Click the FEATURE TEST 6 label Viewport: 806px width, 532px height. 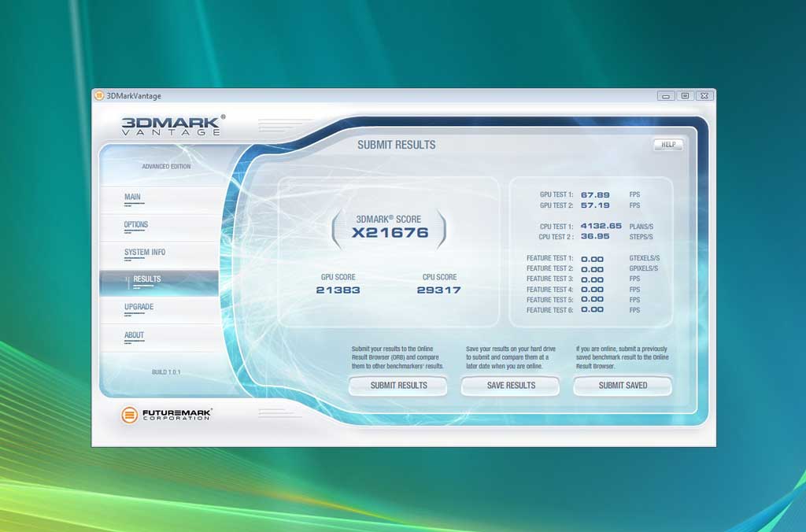pyautogui.click(x=549, y=310)
